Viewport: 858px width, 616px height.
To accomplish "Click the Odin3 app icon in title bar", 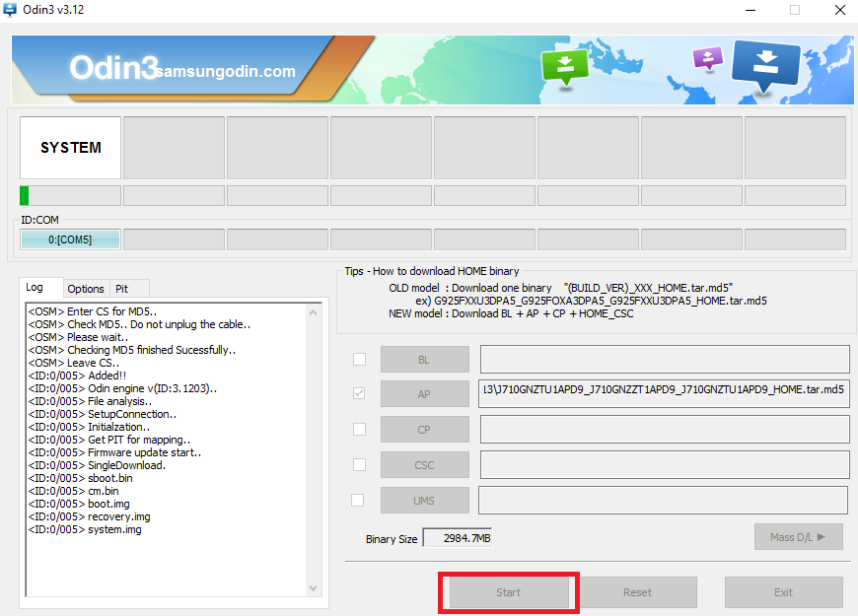I will 9,9.
